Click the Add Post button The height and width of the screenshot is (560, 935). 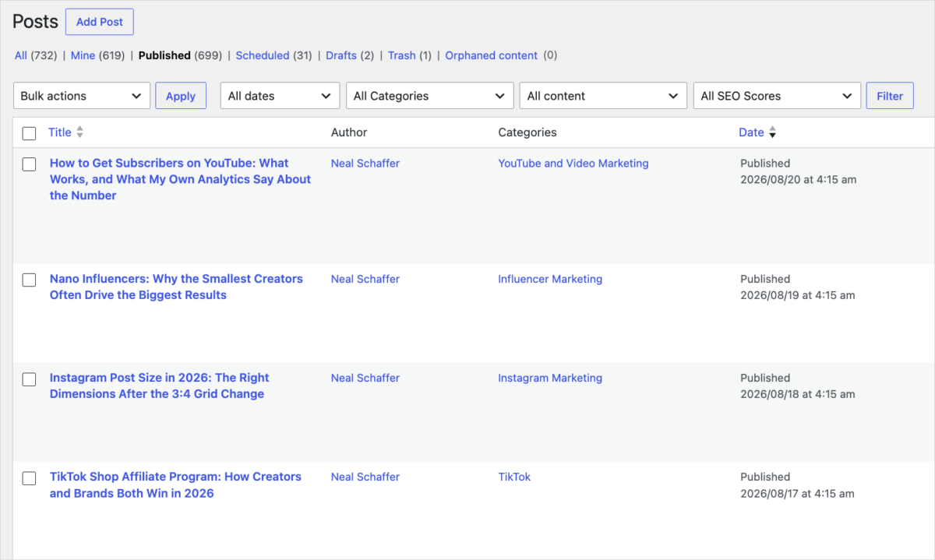coord(100,22)
